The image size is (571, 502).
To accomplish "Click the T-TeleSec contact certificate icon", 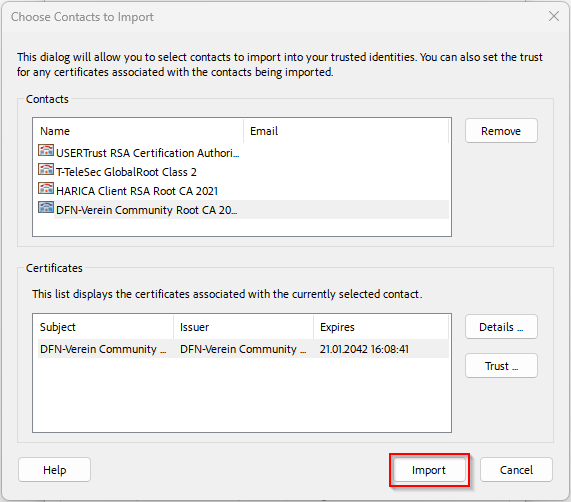I will [46, 170].
